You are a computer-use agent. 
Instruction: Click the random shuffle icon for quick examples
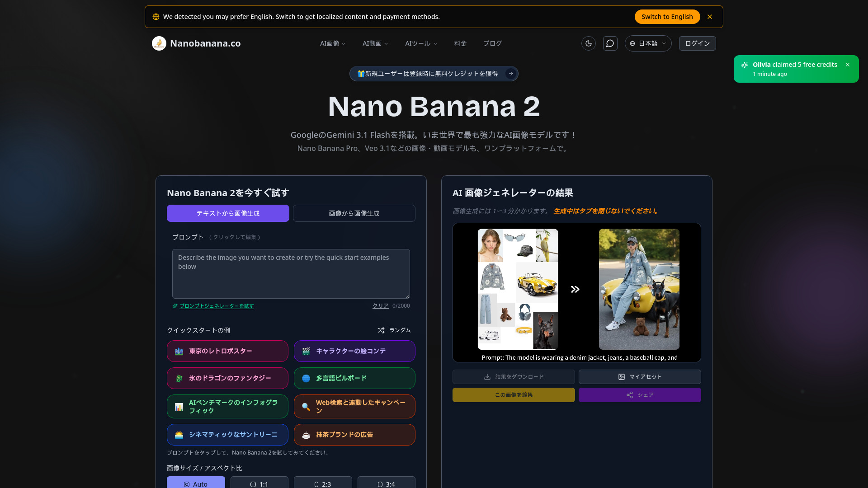click(381, 330)
